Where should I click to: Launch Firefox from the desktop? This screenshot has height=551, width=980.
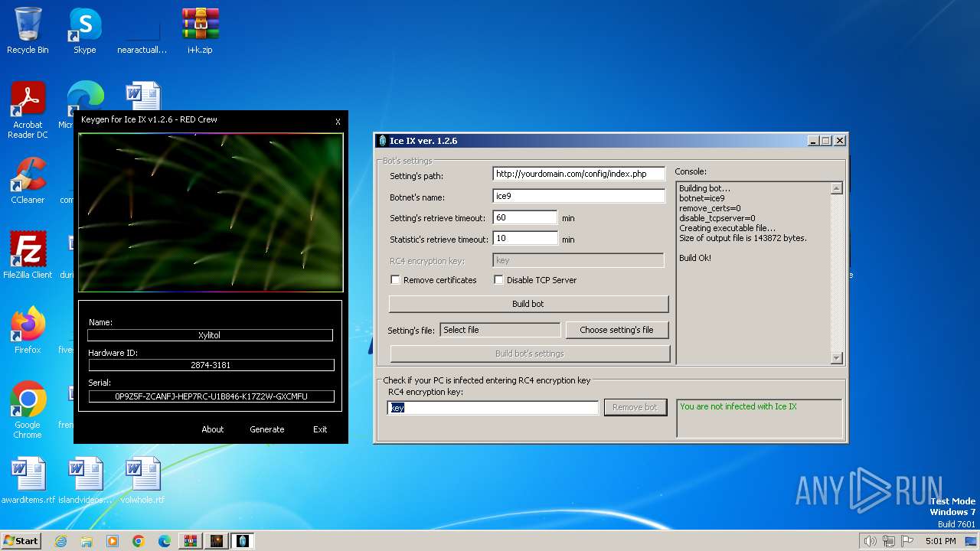click(28, 330)
